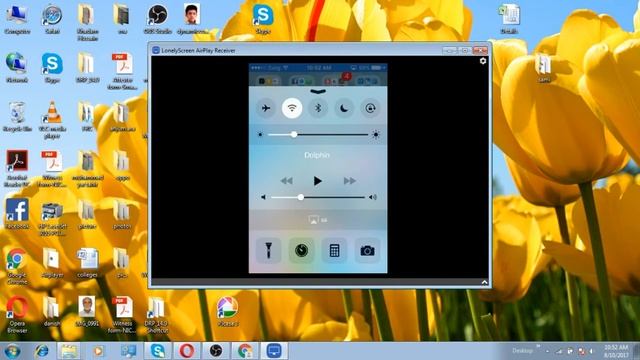The image size is (640, 360).
Task: Select the Skype shortcut beside the Network icon
Action: click(52, 68)
